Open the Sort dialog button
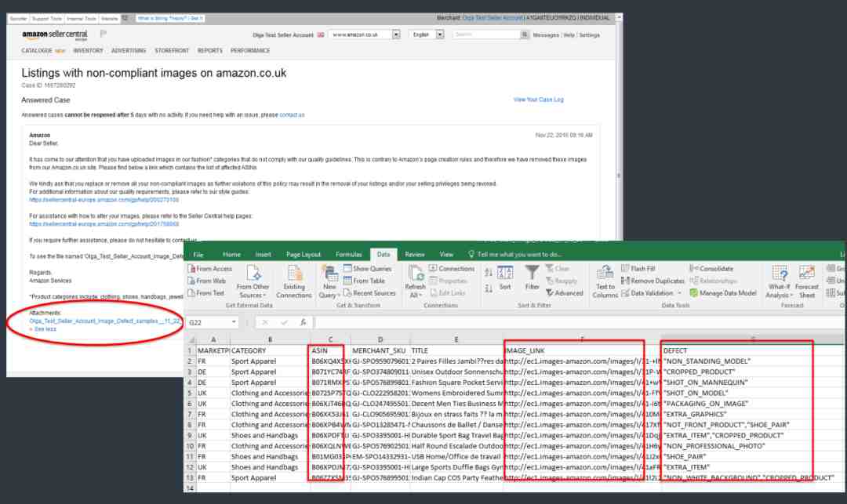The height and width of the screenshot is (504, 847). point(505,278)
